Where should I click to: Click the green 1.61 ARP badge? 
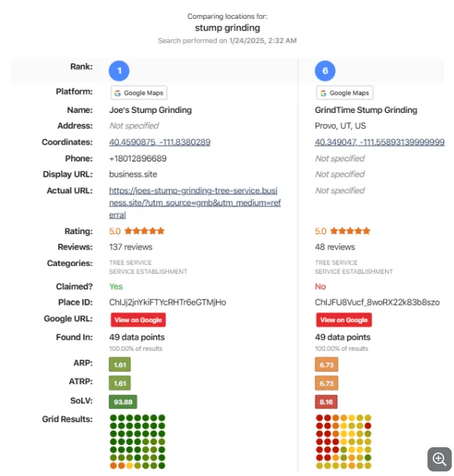(120, 365)
